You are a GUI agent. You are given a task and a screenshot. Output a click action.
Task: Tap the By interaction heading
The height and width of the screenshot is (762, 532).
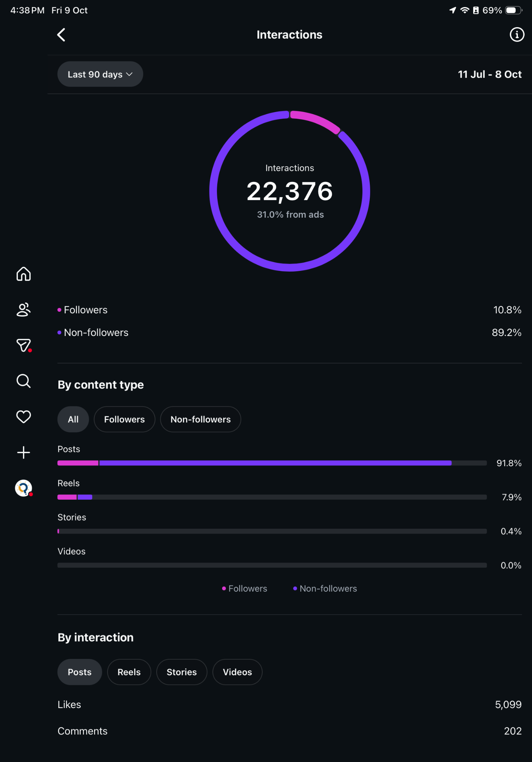(96, 637)
